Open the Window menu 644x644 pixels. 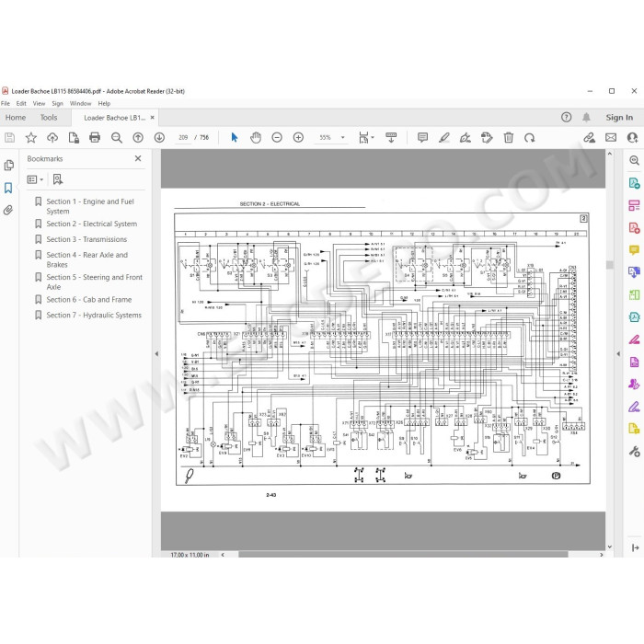coord(80,103)
